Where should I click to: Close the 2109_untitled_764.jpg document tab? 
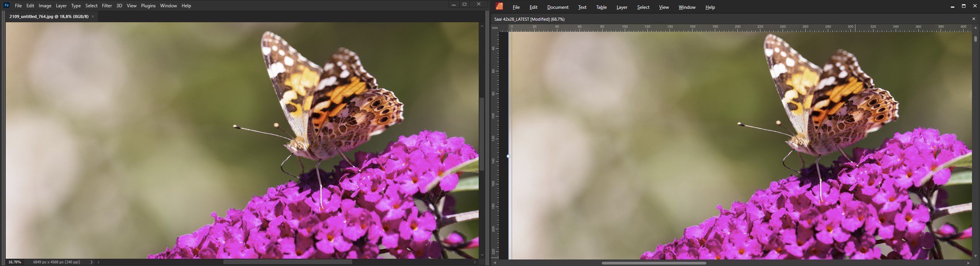(x=93, y=16)
